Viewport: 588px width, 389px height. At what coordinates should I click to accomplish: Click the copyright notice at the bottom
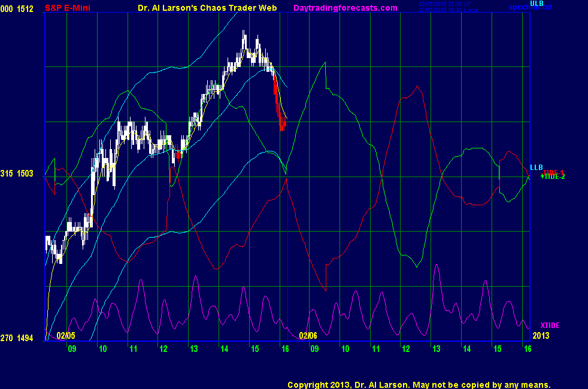419,385
